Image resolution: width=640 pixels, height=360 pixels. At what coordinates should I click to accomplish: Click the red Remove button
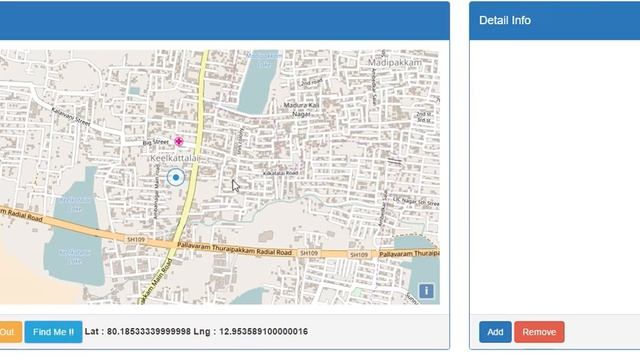[x=539, y=332]
